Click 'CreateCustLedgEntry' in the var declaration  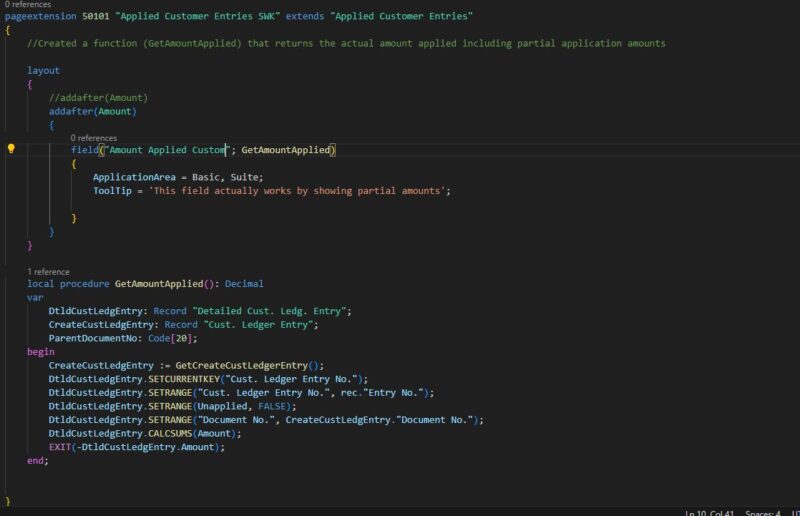click(103, 325)
